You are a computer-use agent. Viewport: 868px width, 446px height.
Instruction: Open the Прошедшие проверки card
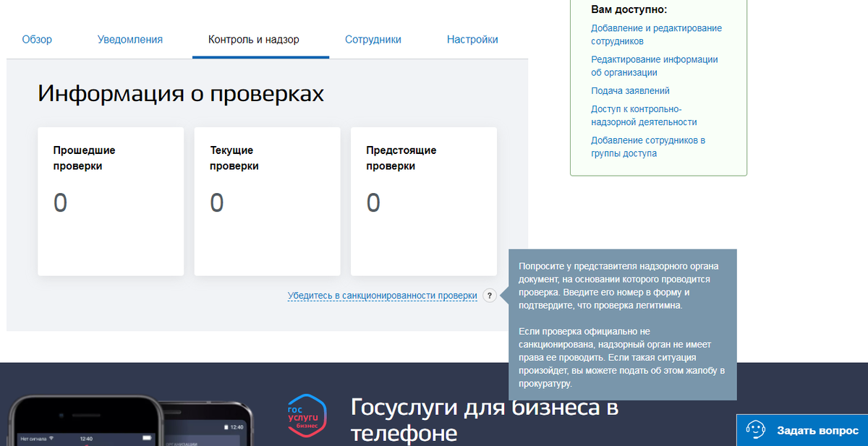111,202
